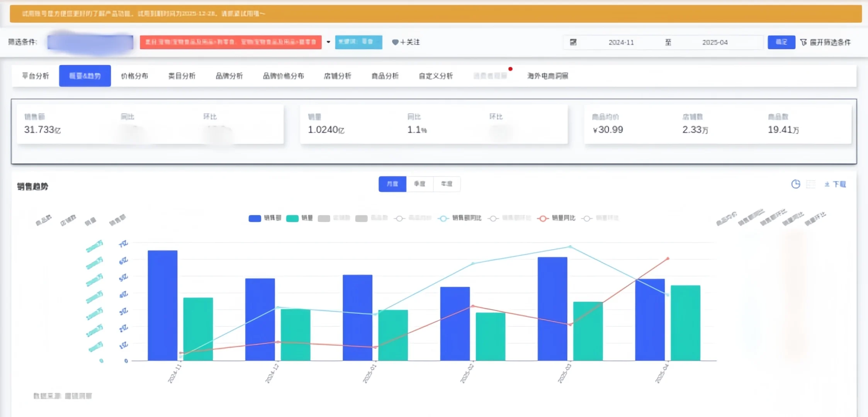
Task: Click the 销售趋势 section heading
Action: click(32, 186)
